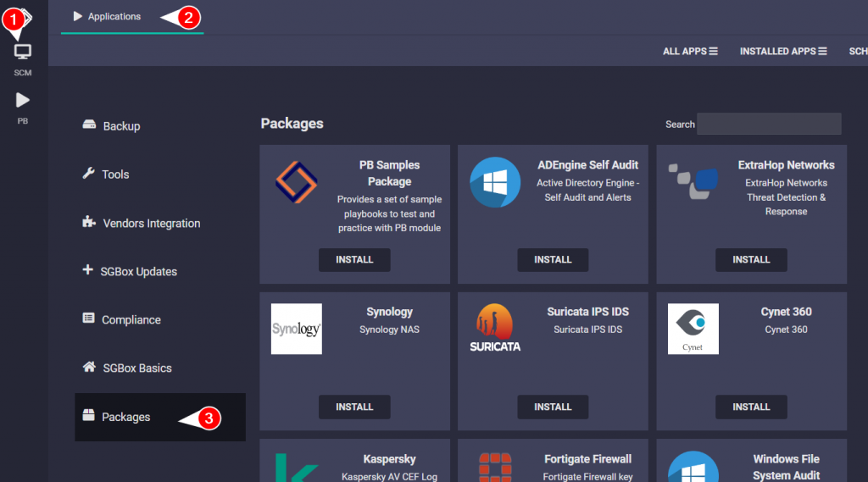Click the Applications play triangle icon
Image resolution: width=868 pixels, height=482 pixels.
(78, 17)
